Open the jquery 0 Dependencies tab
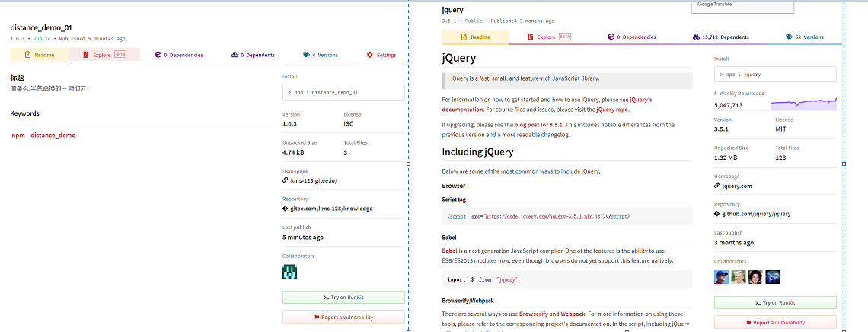The image size is (868, 332). (x=632, y=37)
